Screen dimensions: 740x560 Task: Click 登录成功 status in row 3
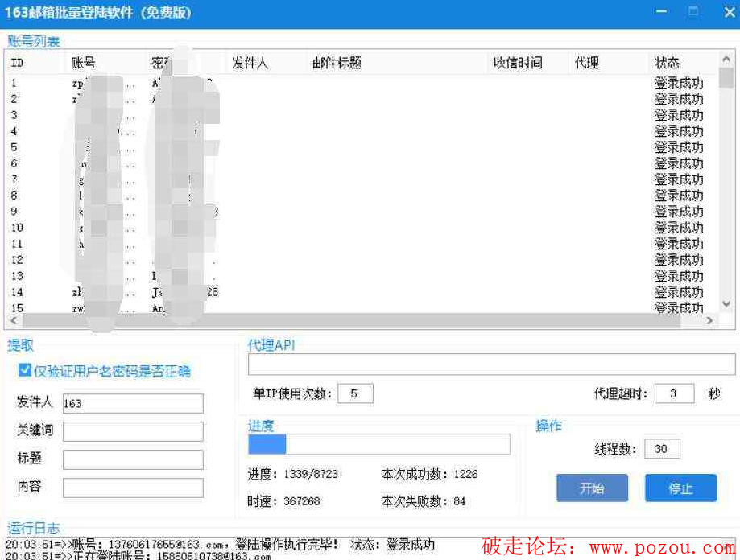point(679,116)
